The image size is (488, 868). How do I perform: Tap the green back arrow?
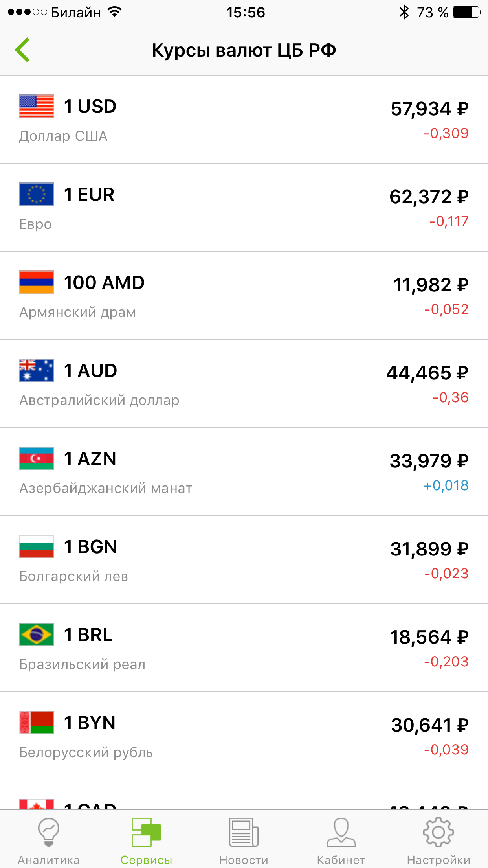22,50
